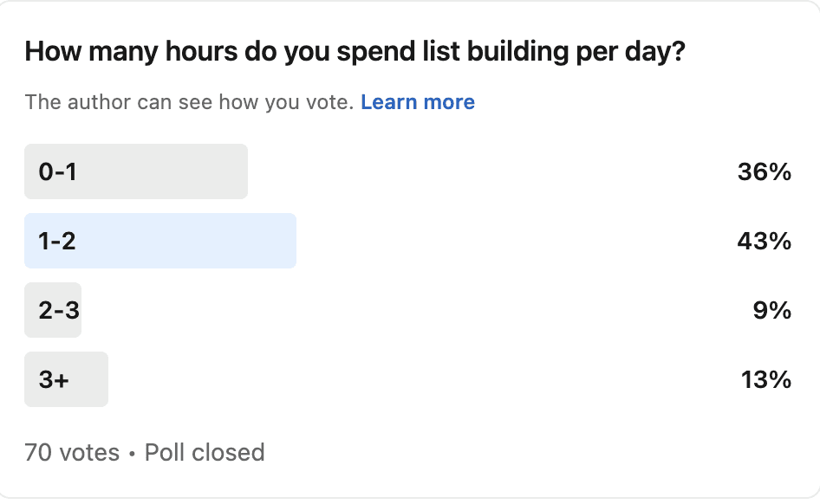
Task: Click the 43% result percentage
Action: click(764, 242)
